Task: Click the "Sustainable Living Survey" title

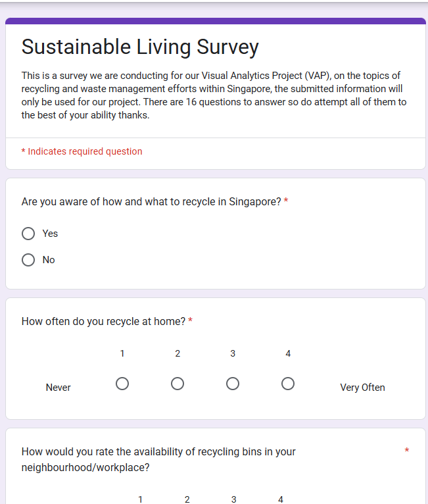Action: [x=140, y=47]
